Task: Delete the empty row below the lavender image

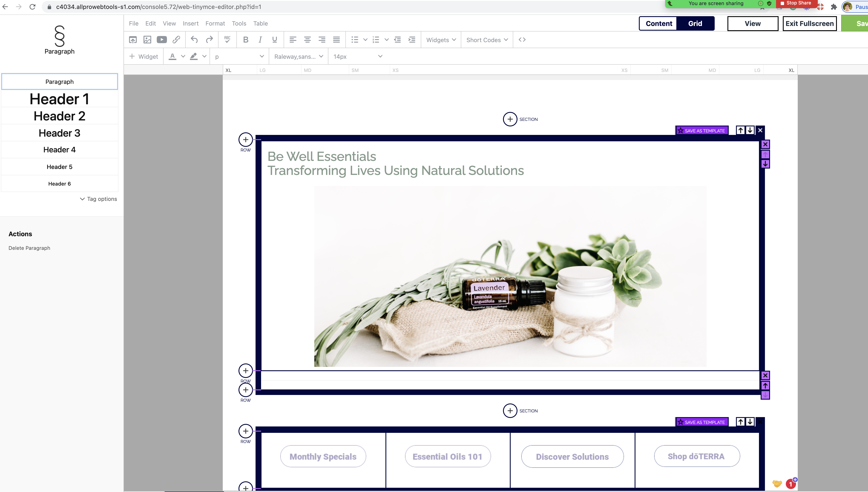Action: pyautogui.click(x=765, y=375)
